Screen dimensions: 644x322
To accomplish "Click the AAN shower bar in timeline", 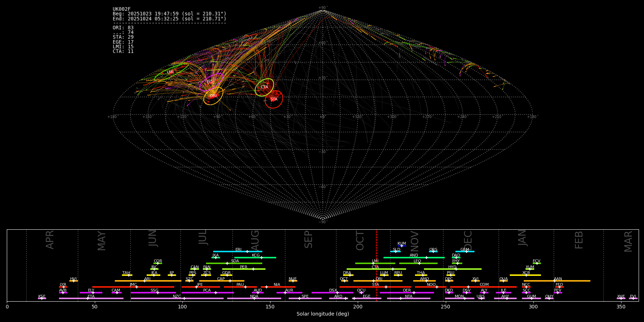I will (x=557, y=281).
